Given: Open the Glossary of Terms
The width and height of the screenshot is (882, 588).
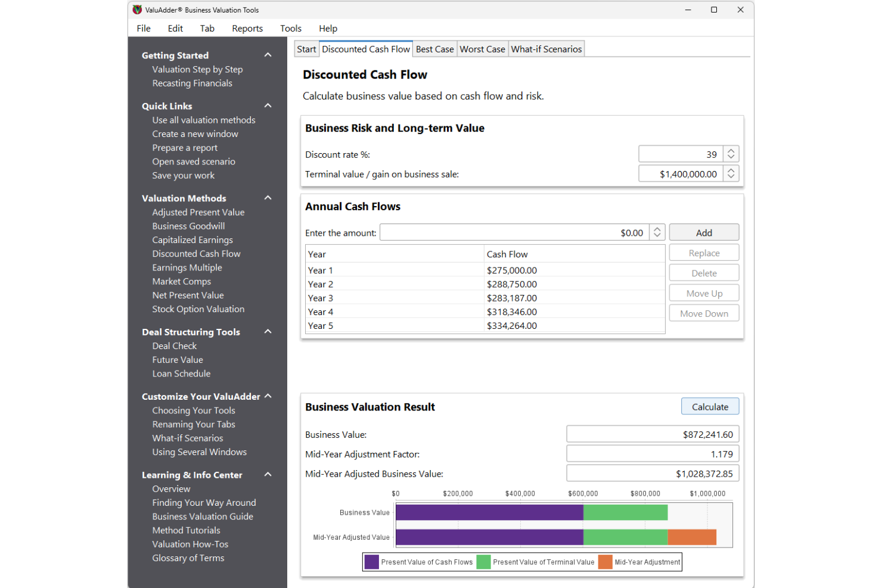Looking at the screenshot, I should pos(188,558).
